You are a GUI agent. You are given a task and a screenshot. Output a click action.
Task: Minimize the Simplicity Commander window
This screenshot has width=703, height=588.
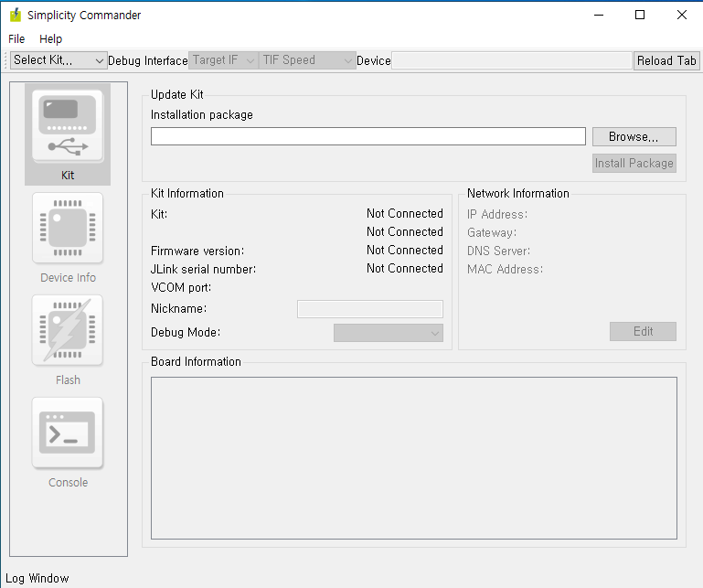pyautogui.click(x=599, y=15)
